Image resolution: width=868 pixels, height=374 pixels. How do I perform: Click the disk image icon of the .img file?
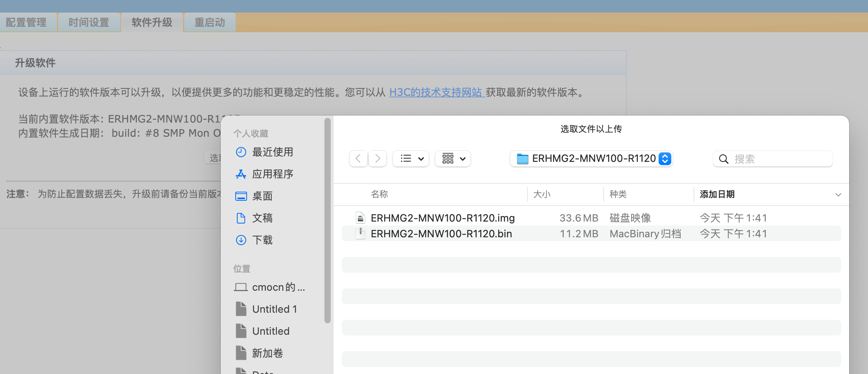(x=360, y=218)
